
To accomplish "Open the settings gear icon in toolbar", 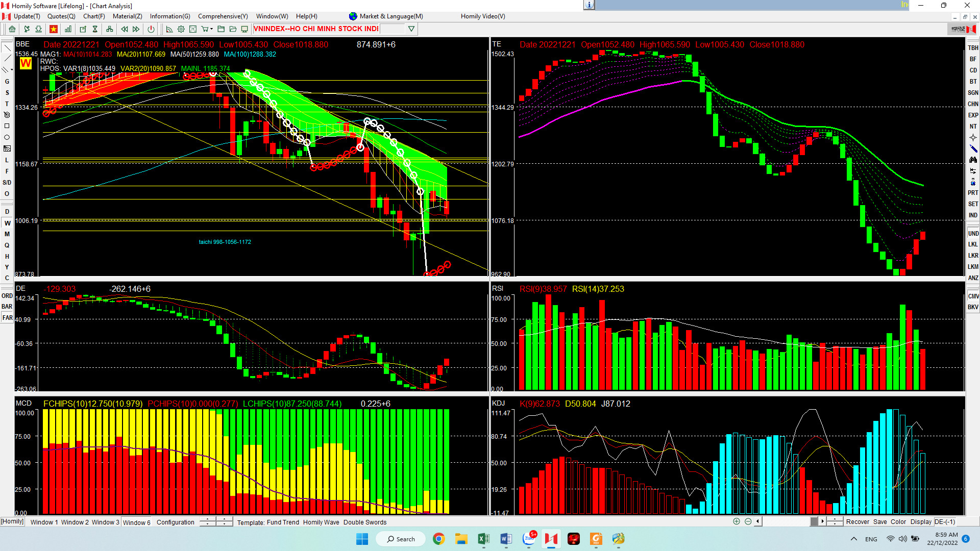I will click(181, 29).
